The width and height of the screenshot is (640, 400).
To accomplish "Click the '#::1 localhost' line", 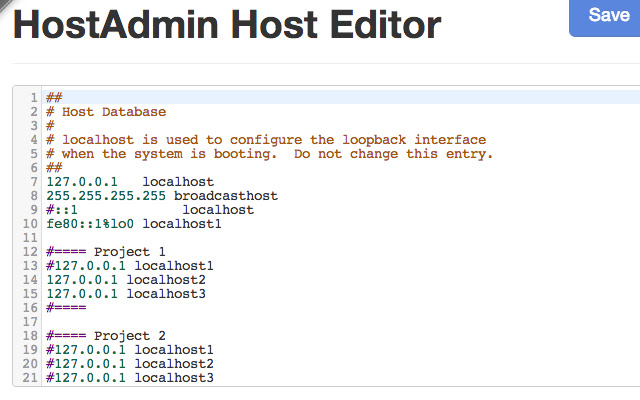I will (150, 210).
